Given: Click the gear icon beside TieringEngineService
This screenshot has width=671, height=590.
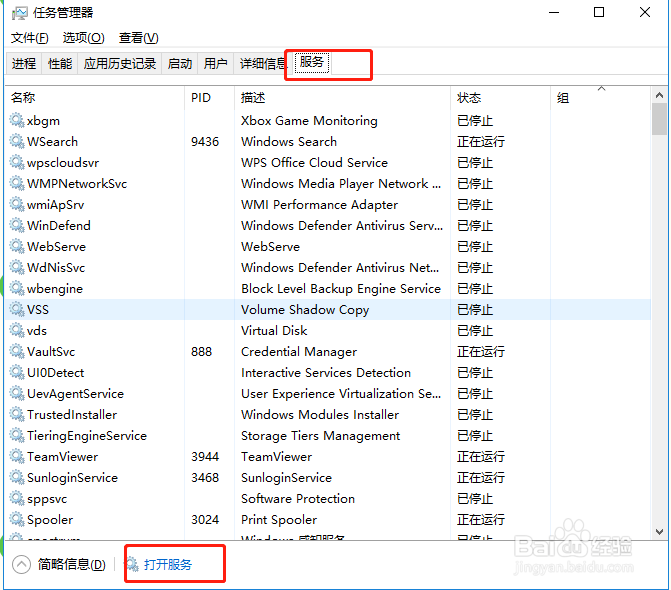Looking at the screenshot, I should (17, 435).
